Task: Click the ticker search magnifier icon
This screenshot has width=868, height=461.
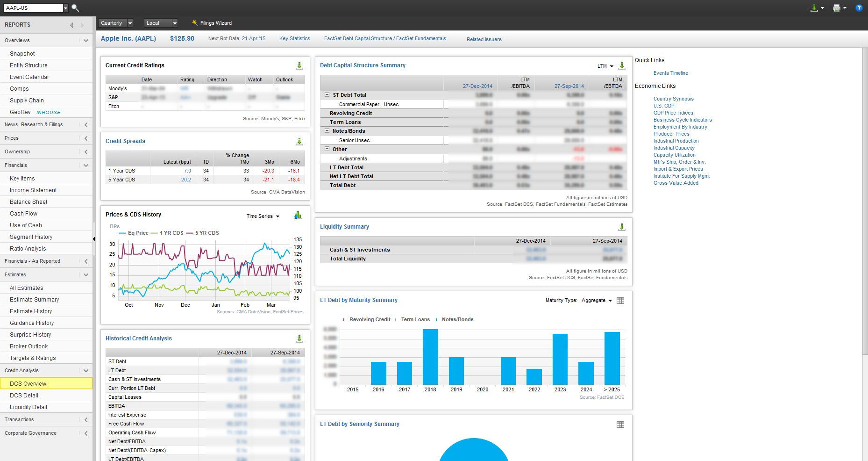Action: [x=75, y=8]
